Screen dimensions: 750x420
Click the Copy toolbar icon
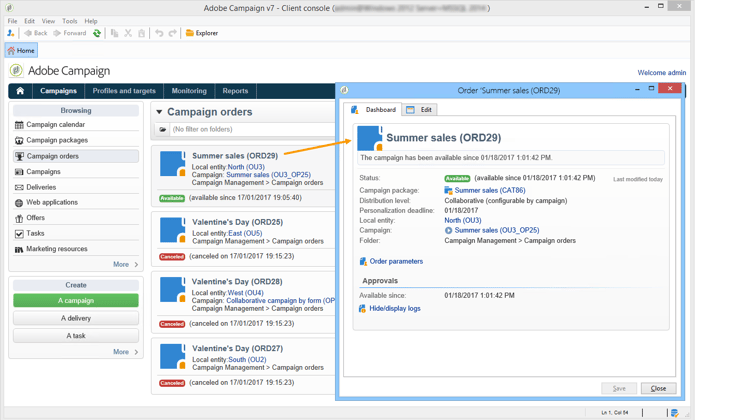click(x=114, y=33)
